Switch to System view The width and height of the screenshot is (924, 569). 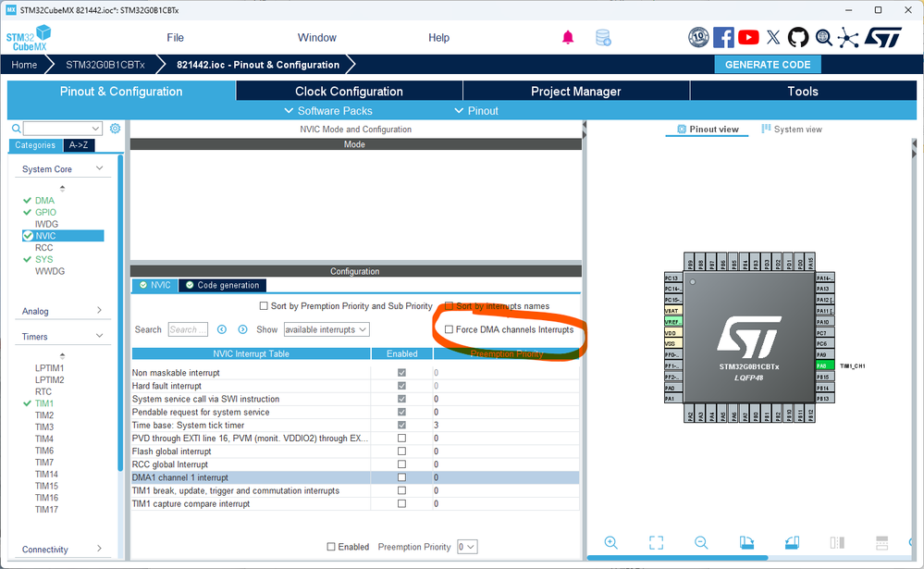click(x=792, y=130)
